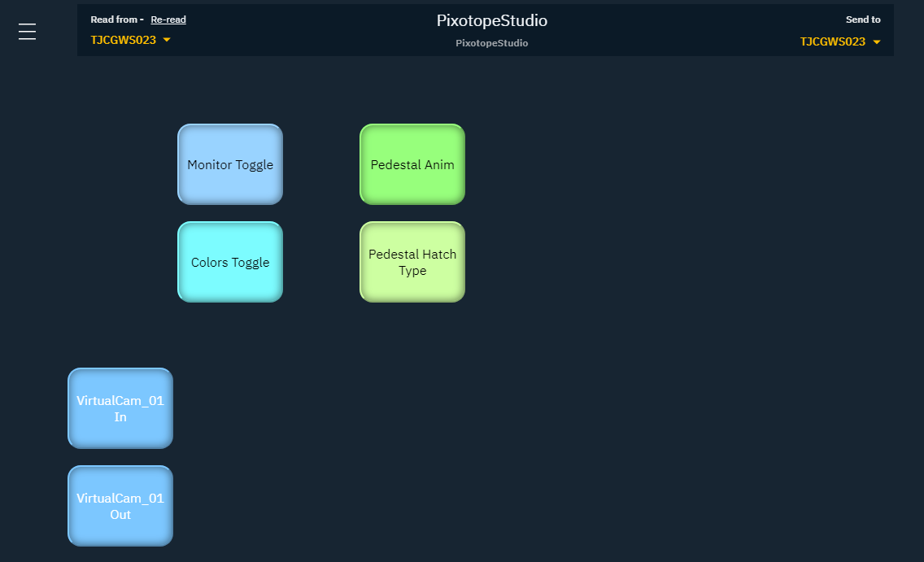Click the empty header bar left of the title
Image resolution: width=924 pixels, height=562 pixels.
309,31
